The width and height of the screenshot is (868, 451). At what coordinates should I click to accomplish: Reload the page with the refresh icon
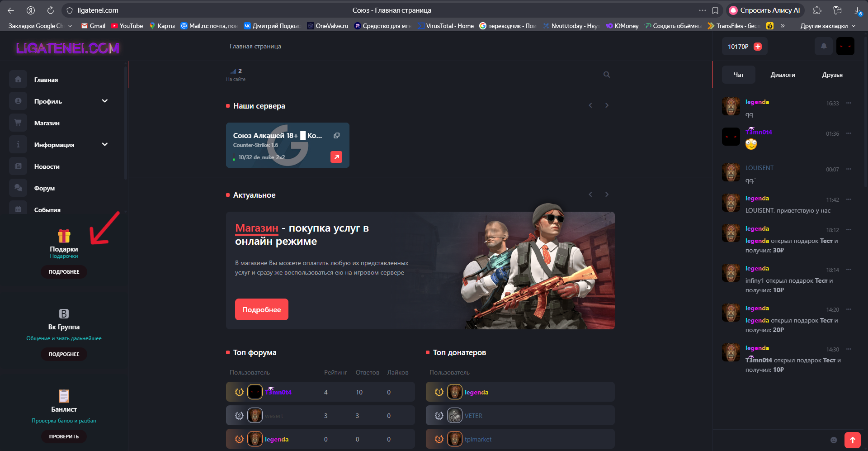coord(51,10)
